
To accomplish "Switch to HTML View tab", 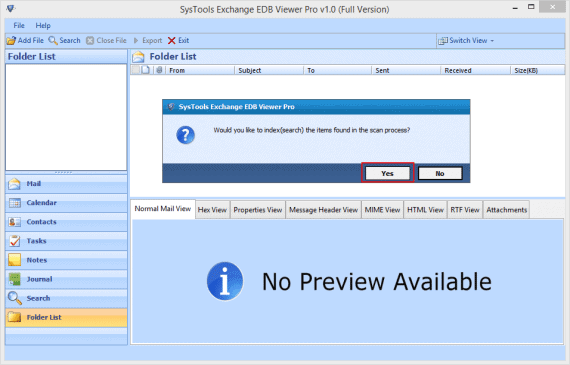I will (x=425, y=210).
